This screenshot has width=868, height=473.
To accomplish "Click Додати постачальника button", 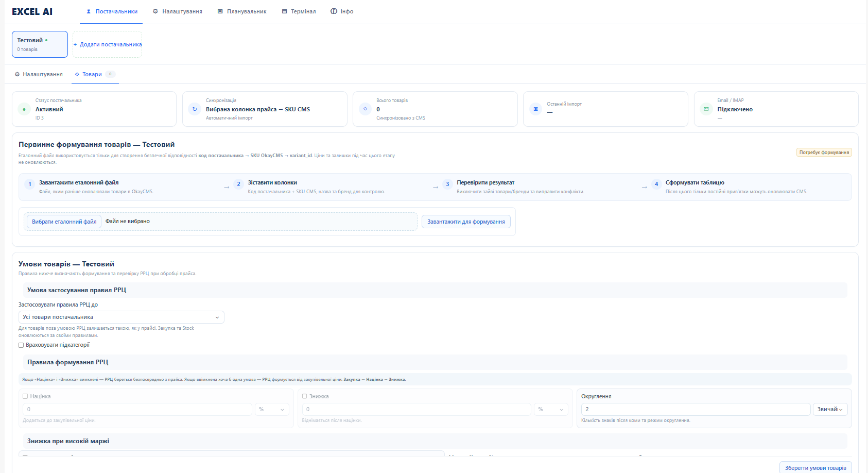I will (107, 44).
